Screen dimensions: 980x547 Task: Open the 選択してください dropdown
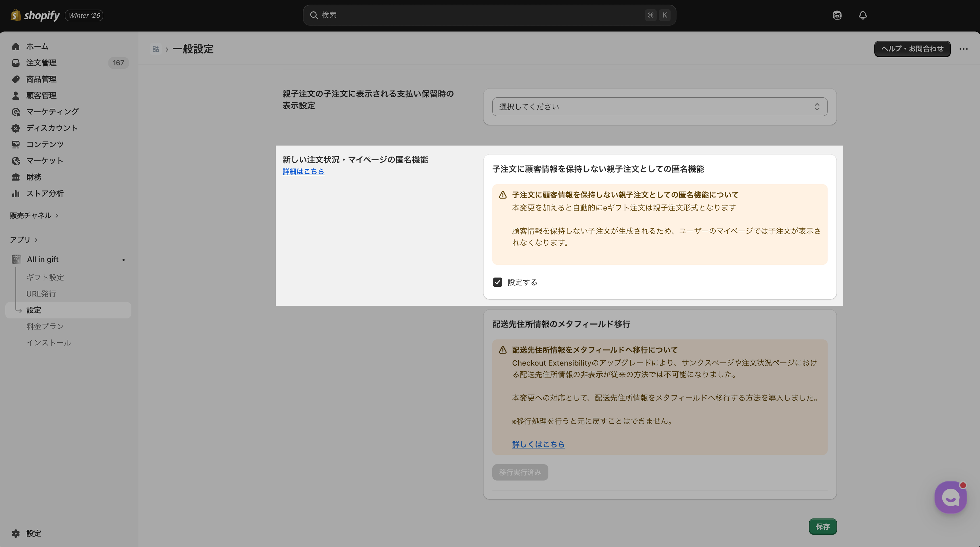pos(659,107)
